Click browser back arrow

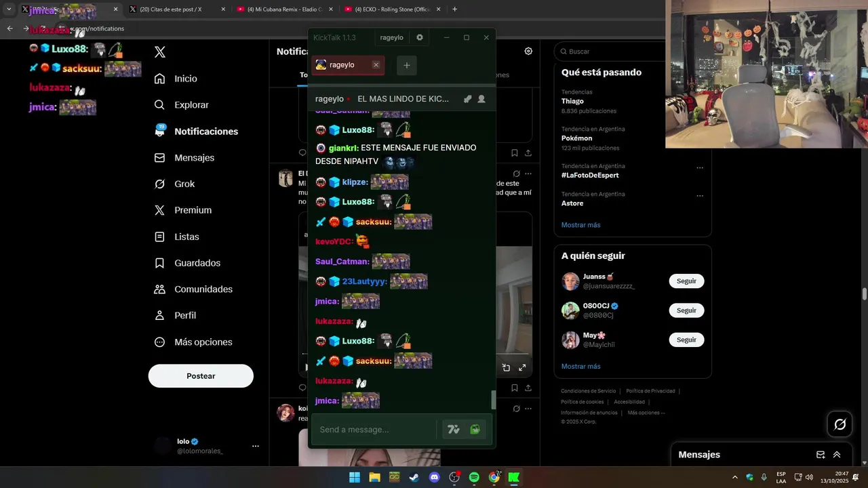tap(9, 28)
